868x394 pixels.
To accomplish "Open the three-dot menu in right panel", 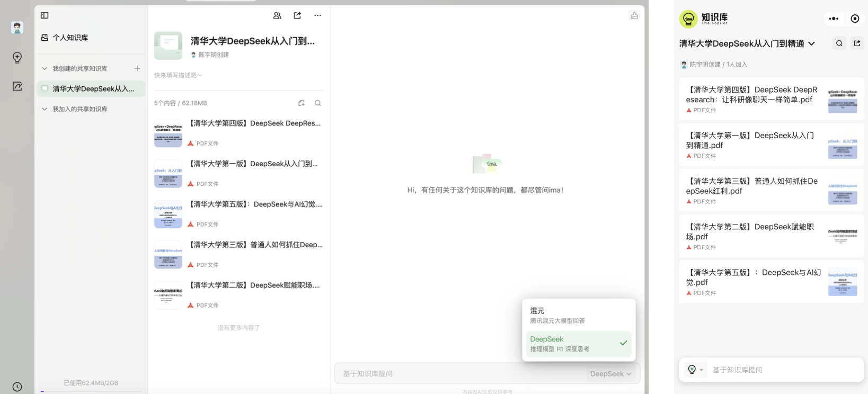I will click(x=834, y=19).
